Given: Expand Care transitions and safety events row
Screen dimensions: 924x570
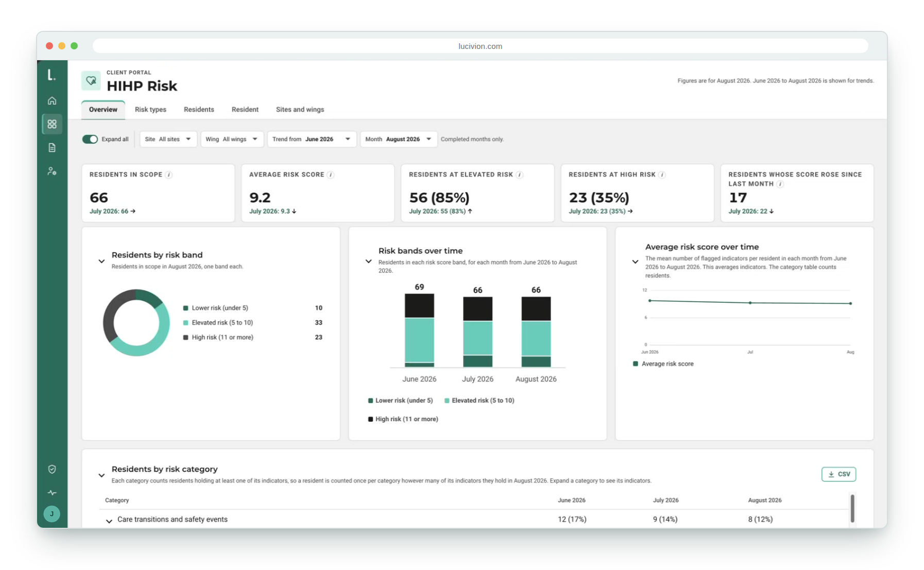Looking at the screenshot, I should tap(109, 521).
